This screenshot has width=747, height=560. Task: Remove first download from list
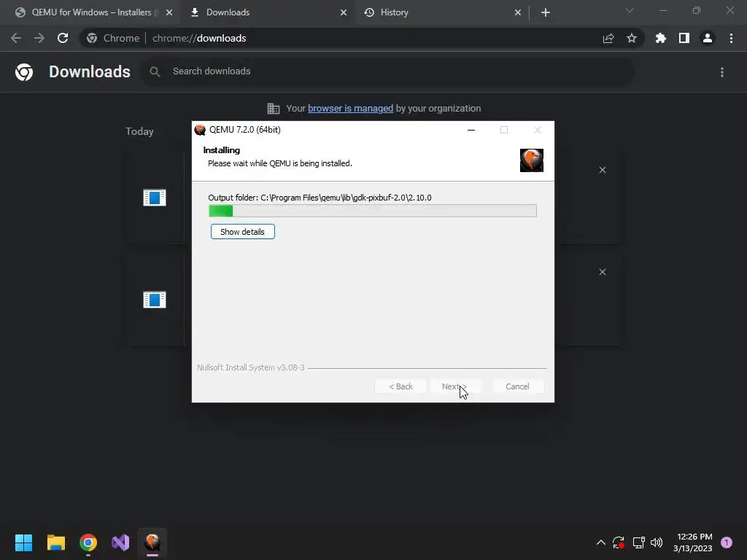coord(603,170)
